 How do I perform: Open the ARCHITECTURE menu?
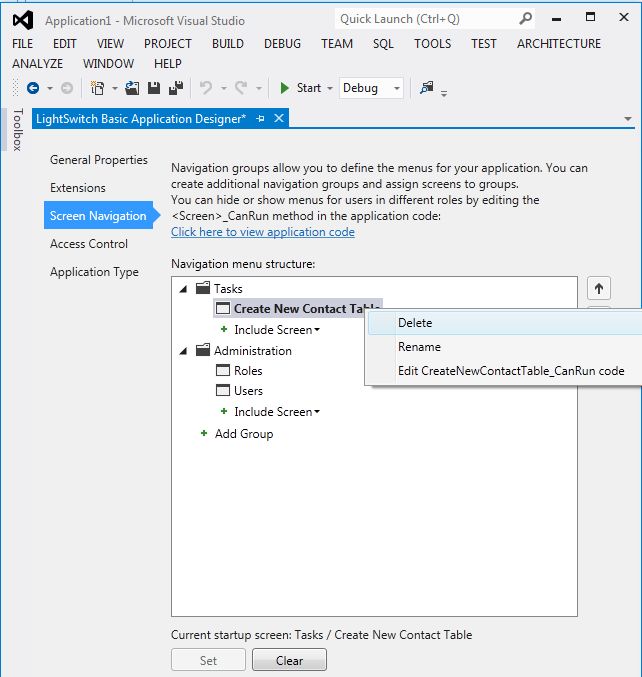point(559,44)
